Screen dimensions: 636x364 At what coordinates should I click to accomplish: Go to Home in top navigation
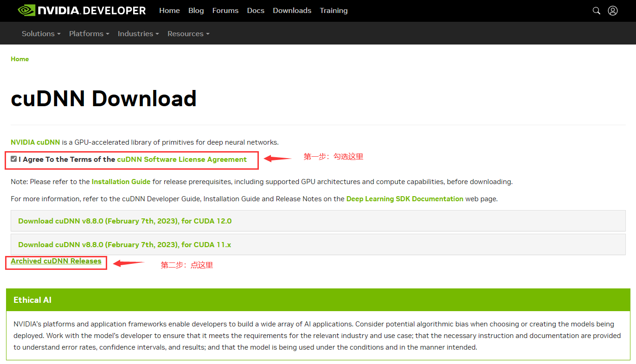point(169,11)
